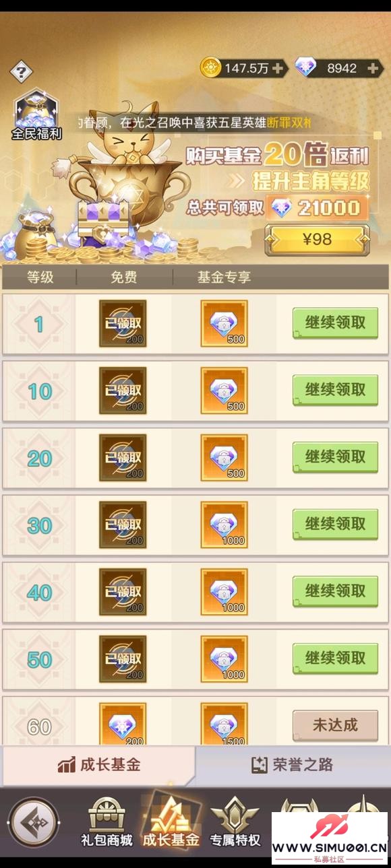Viewport: 391px width, 868px height.
Task: Select 成长基金 in the bottom navigation
Action: (x=171, y=822)
